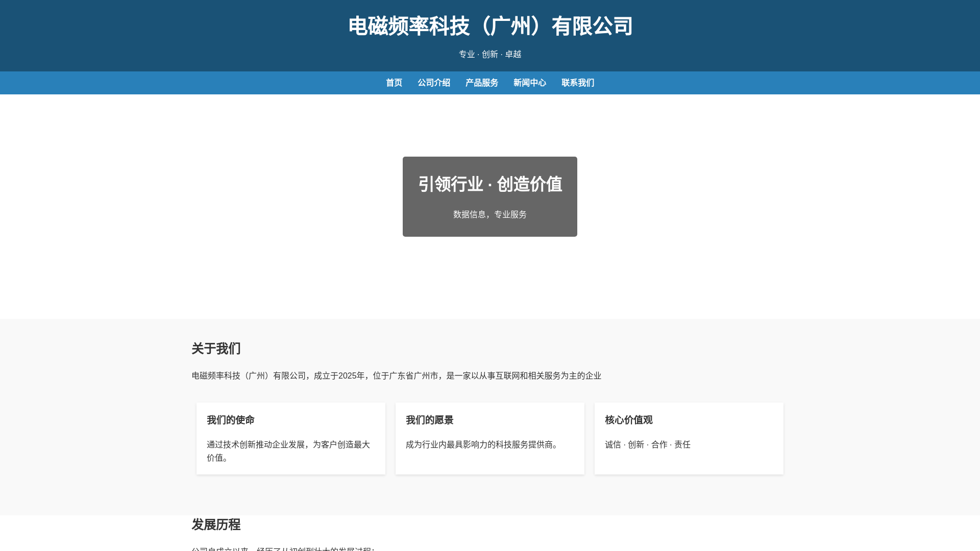Screen dimensions: 980x551
Task: Click 联系我们 navigation link
Action: (578, 83)
